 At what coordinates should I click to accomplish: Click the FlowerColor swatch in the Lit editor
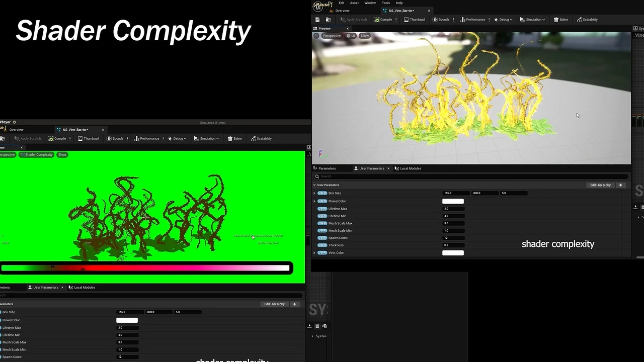point(453,201)
